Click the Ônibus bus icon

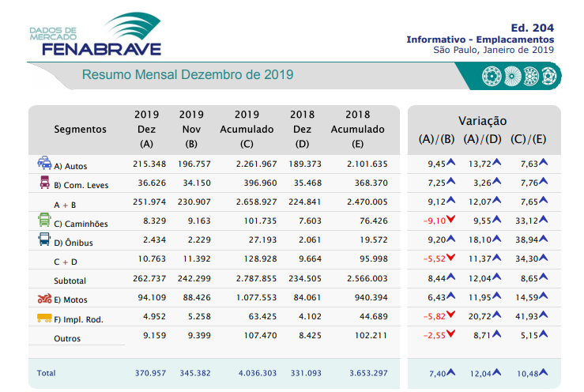pos(43,241)
